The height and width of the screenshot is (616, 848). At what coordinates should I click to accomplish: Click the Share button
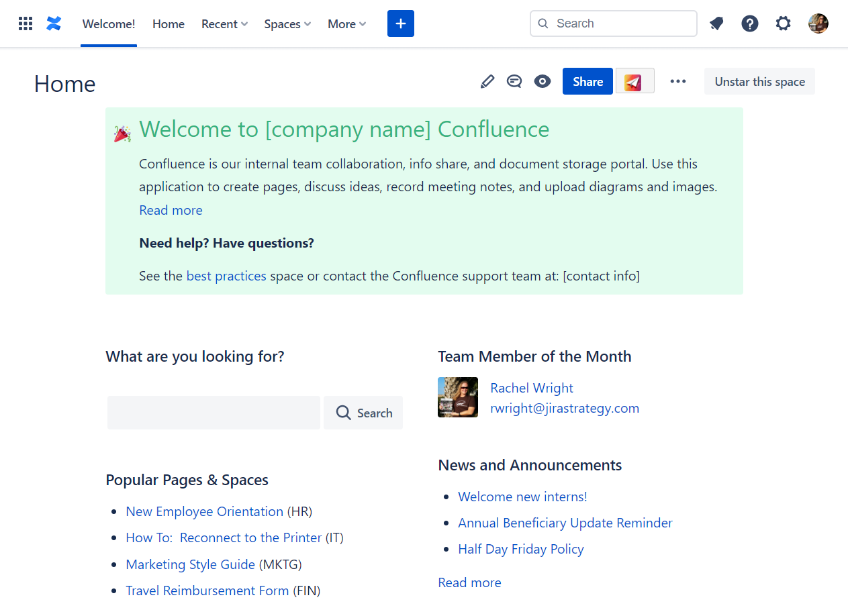[x=587, y=81]
